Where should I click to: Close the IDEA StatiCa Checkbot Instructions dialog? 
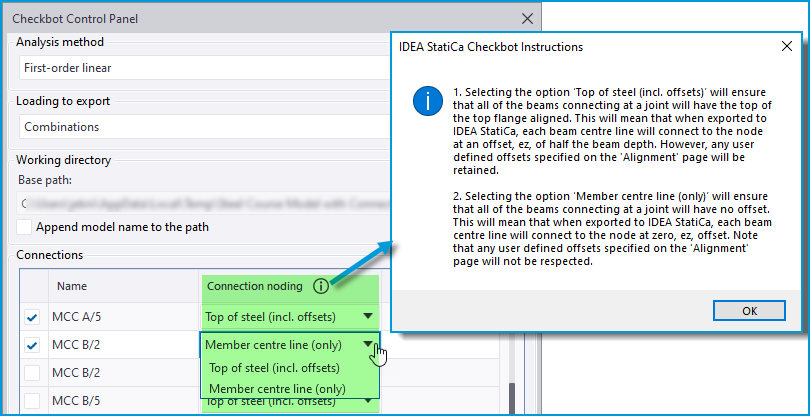point(786,47)
